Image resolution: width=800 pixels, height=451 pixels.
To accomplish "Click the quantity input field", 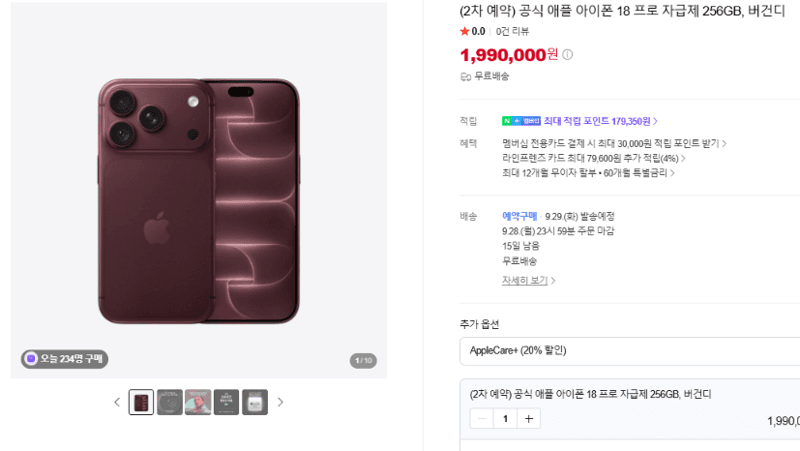I will [505, 419].
